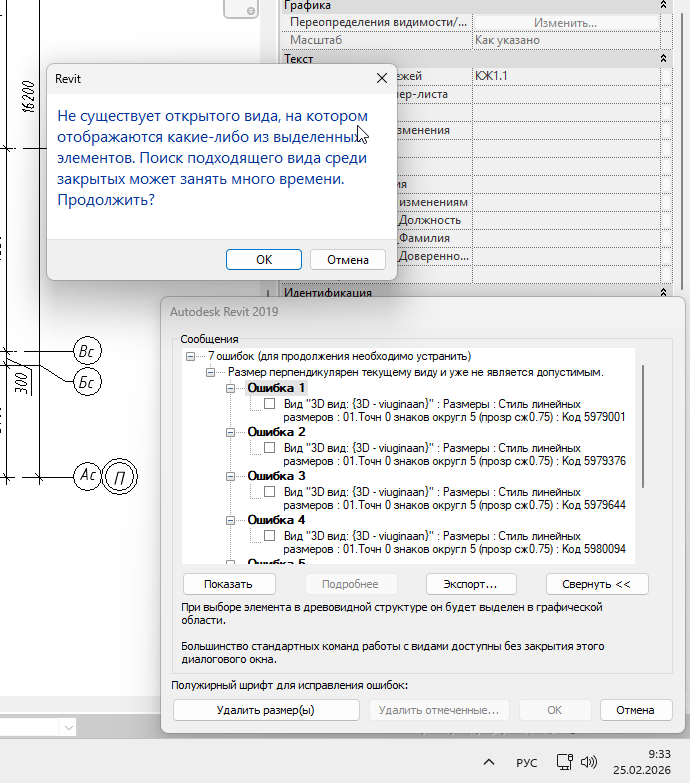Screen dimensions: 690x783
Task: Open the network status tray icon
Action: pyautogui.click(x=565, y=762)
